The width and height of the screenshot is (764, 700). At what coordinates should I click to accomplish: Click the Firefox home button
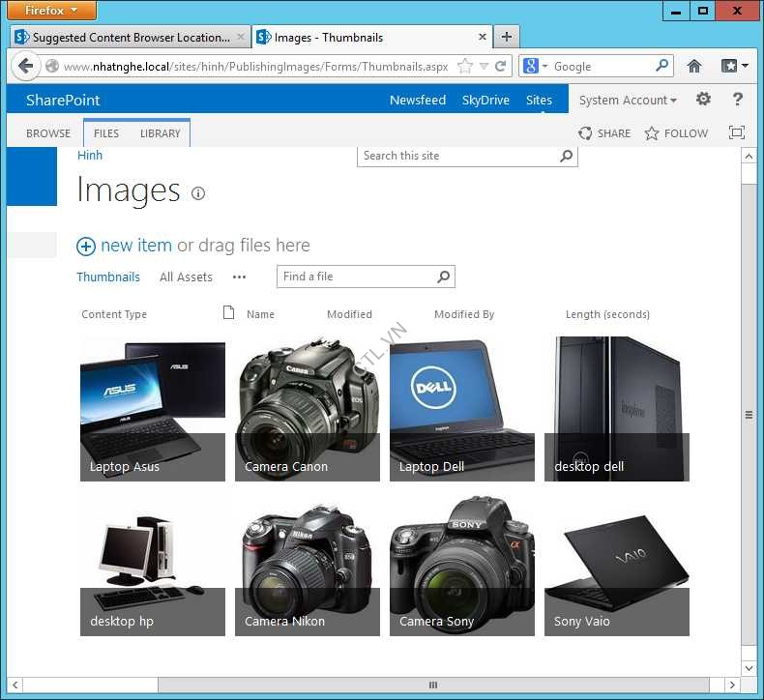pos(694,67)
